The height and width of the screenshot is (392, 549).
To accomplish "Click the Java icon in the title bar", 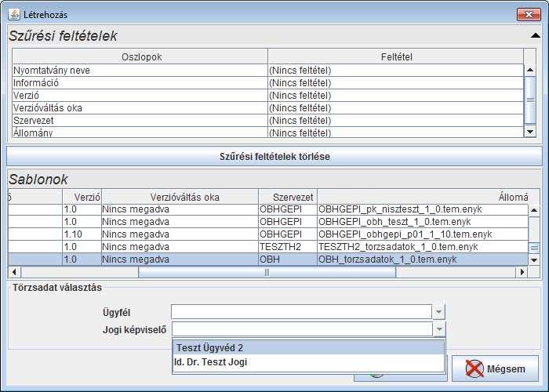I will [x=14, y=14].
